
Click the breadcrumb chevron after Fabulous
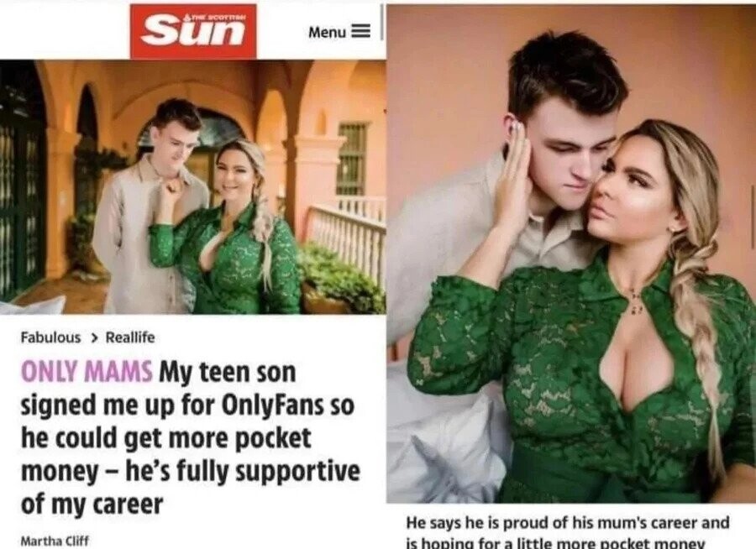tap(94, 338)
